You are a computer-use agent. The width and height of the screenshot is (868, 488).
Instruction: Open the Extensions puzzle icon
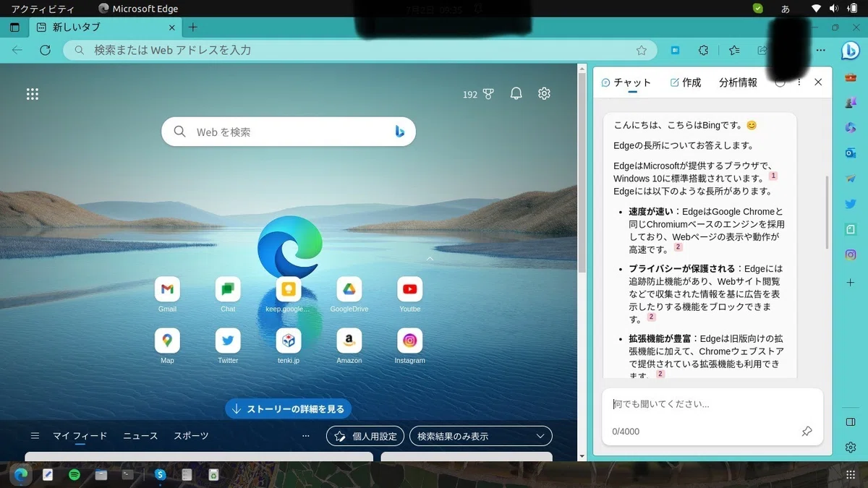pos(703,51)
